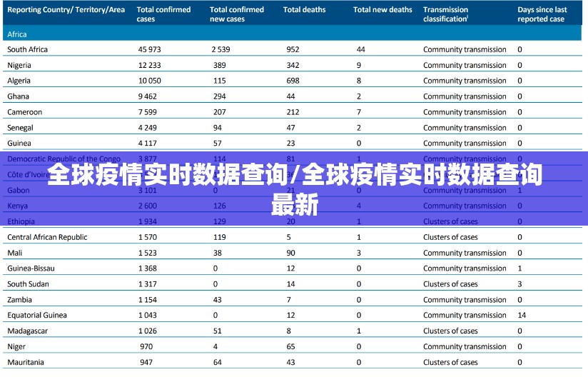Select the Madagascar country name
This screenshot has width=588, height=377.
pos(26,331)
